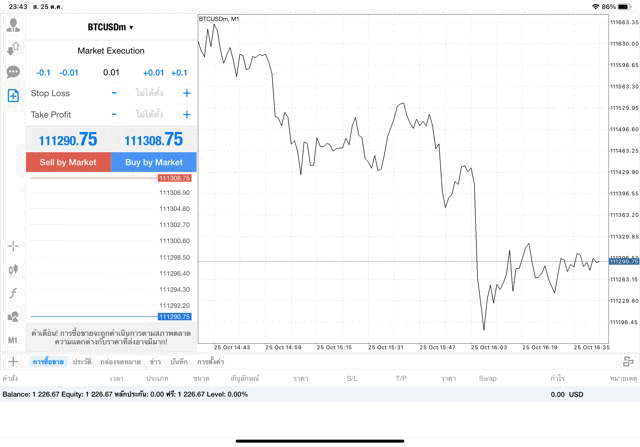
Task: Select the new order document icon
Action: [13, 95]
